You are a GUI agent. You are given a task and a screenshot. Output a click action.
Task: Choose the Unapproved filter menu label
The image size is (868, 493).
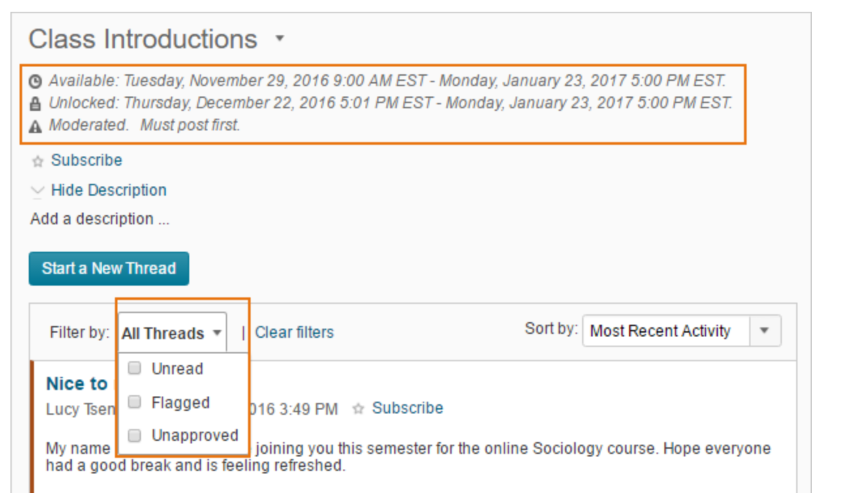coord(194,435)
